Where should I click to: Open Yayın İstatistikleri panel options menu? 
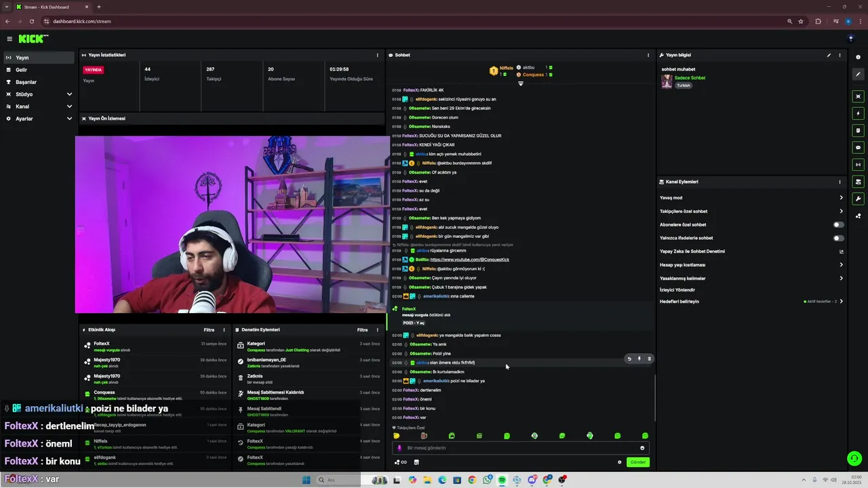click(378, 55)
